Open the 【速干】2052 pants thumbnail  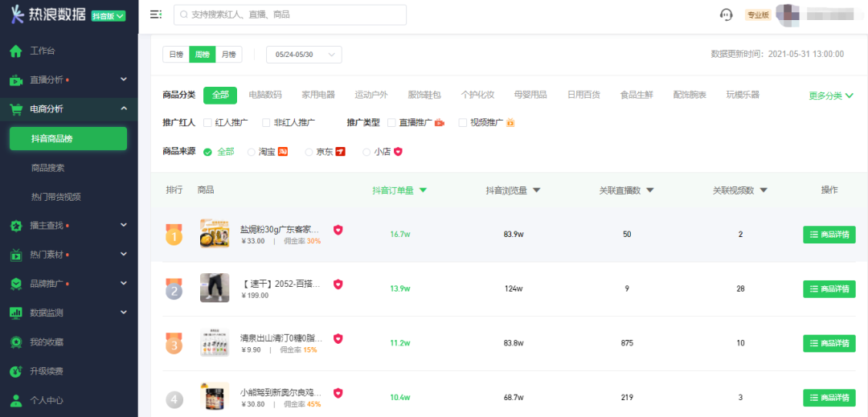215,288
